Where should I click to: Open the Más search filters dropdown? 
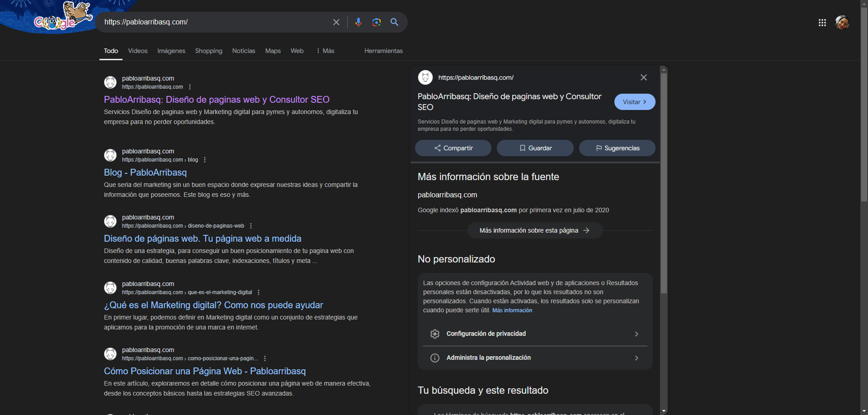[325, 51]
